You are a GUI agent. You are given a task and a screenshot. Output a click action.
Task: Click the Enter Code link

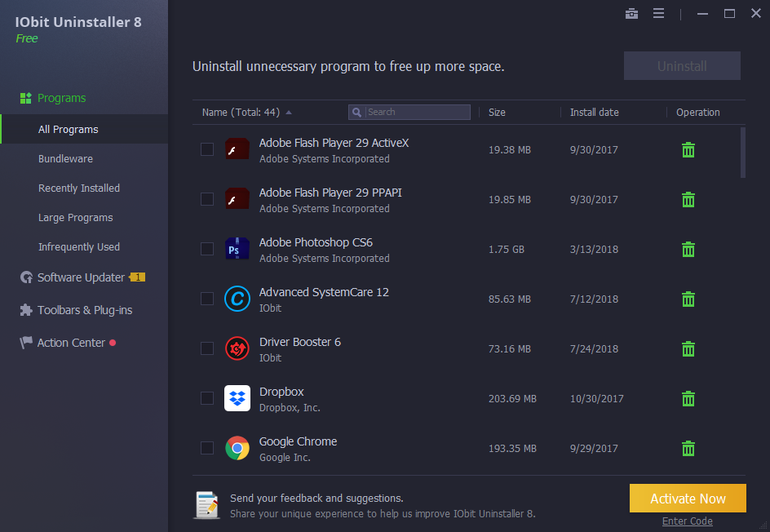click(687, 521)
